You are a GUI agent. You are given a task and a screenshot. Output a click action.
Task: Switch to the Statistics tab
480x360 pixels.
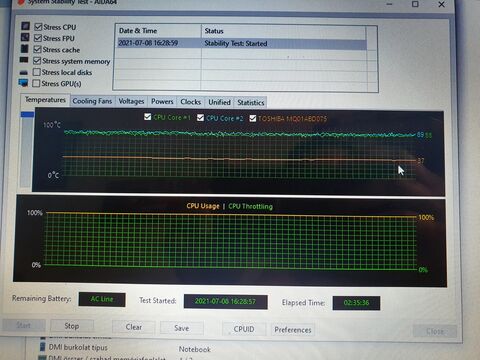tap(251, 103)
